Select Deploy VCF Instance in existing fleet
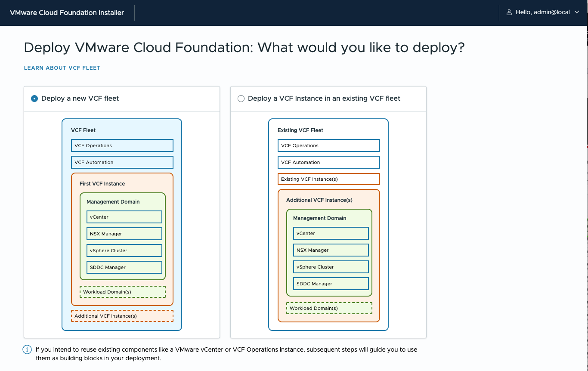This screenshot has height=371, width=588. pyautogui.click(x=241, y=99)
